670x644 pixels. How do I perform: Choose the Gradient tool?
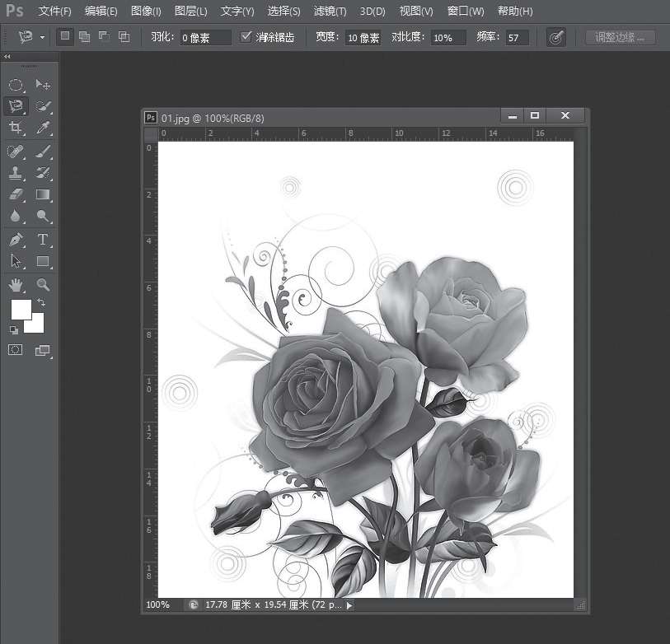pos(43,195)
